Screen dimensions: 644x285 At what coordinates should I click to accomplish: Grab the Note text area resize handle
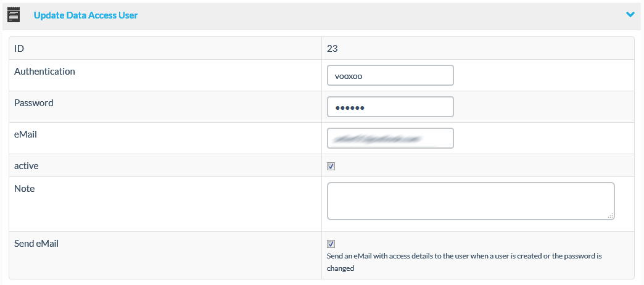click(610, 215)
